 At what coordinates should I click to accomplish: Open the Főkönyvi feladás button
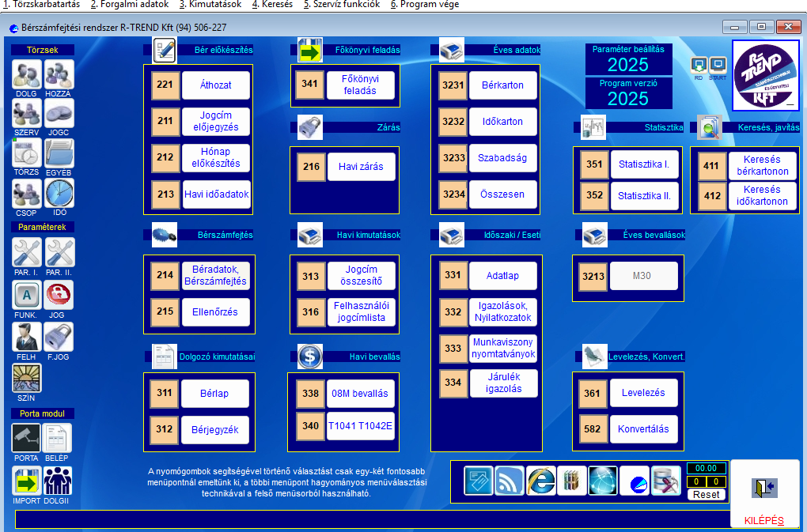[359, 85]
